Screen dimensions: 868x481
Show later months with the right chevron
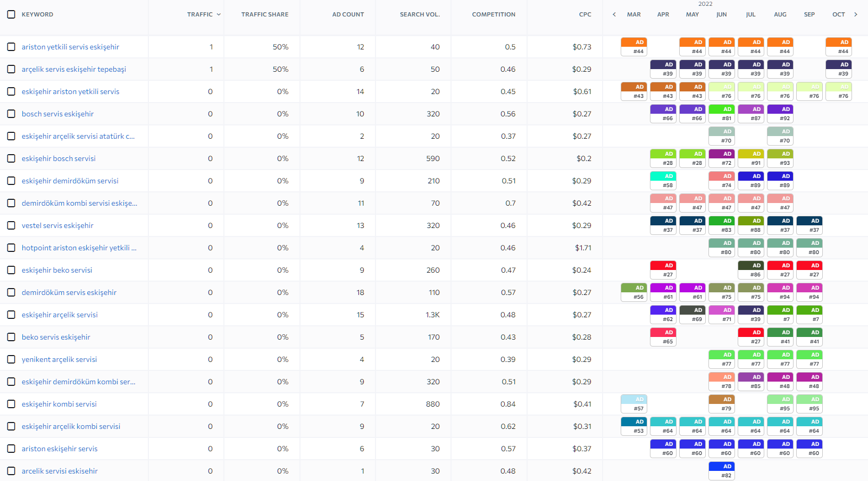click(x=856, y=14)
